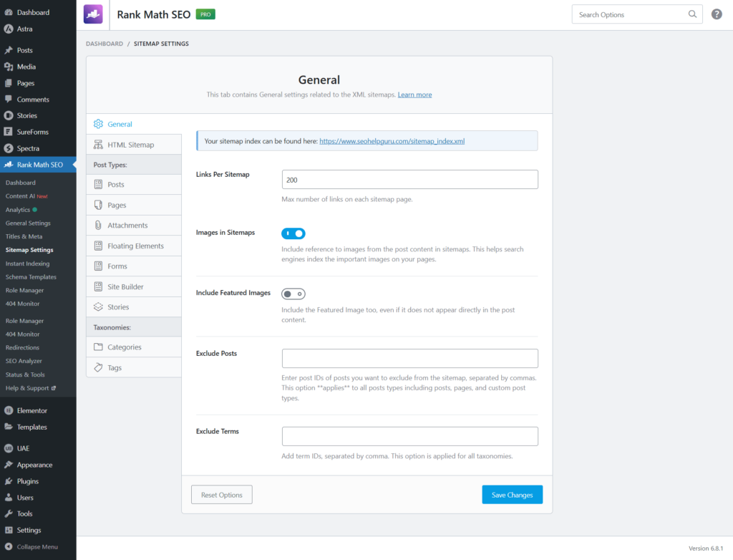This screenshot has height=560, width=733.
Task: Click the Pages post-type icon in the tab list
Action: (x=98, y=205)
